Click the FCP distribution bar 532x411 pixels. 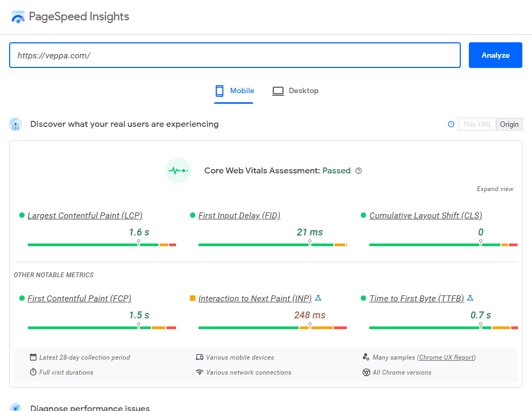[x=102, y=328]
